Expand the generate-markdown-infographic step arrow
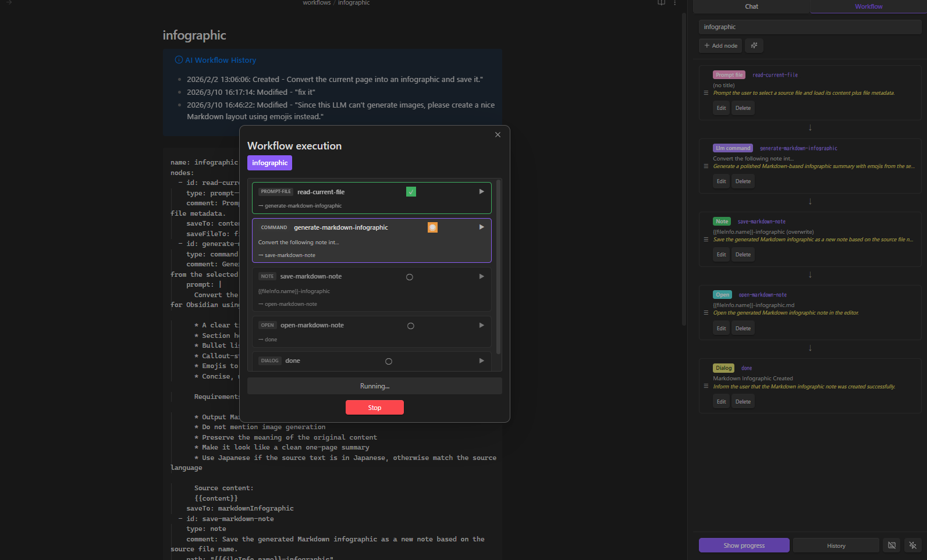927x560 pixels. 481,227
